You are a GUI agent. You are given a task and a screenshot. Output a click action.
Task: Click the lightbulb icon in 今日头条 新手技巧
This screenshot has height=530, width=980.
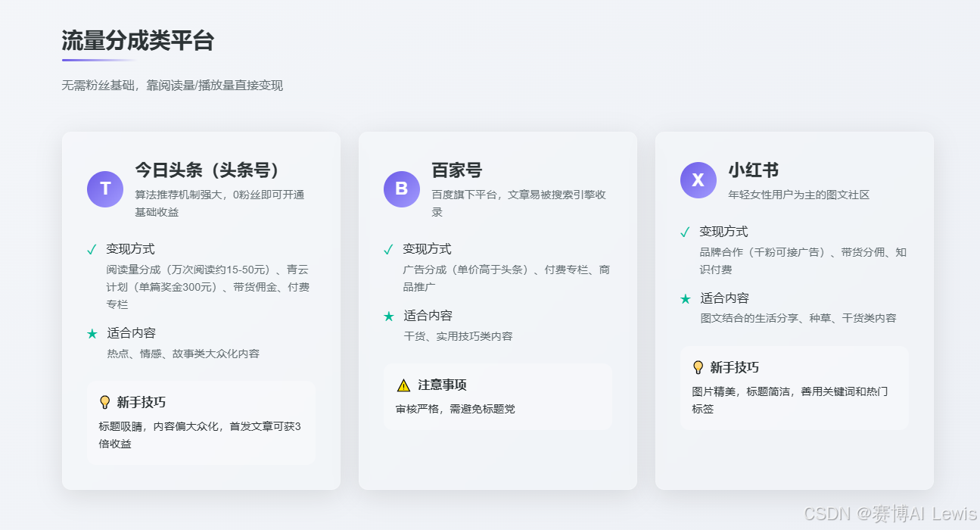pyautogui.click(x=105, y=402)
